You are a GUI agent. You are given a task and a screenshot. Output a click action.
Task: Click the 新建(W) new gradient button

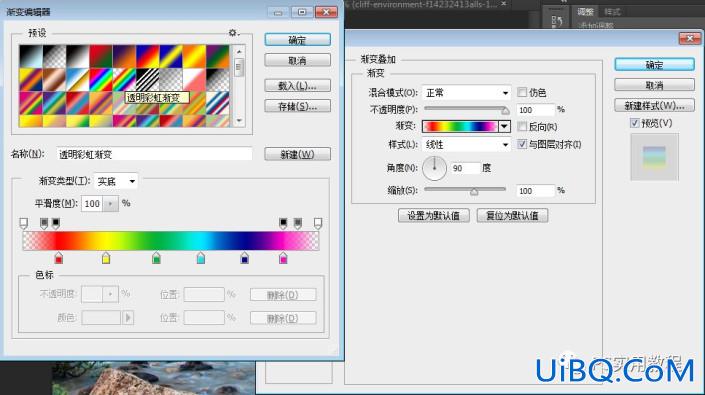(x=298, y=154)
